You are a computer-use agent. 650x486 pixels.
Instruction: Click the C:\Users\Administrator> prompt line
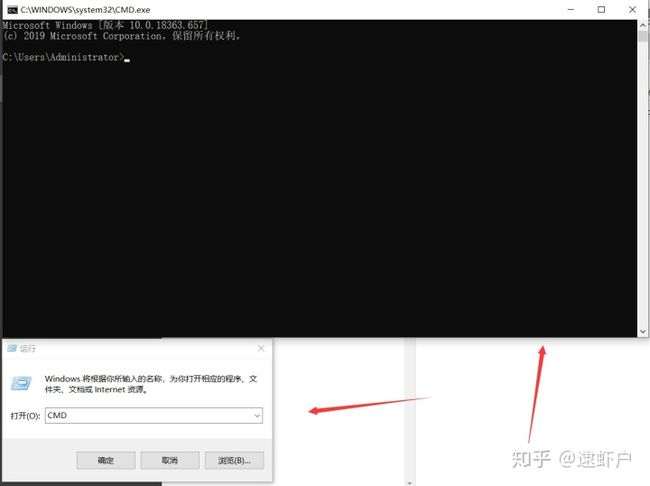(65, 57)
